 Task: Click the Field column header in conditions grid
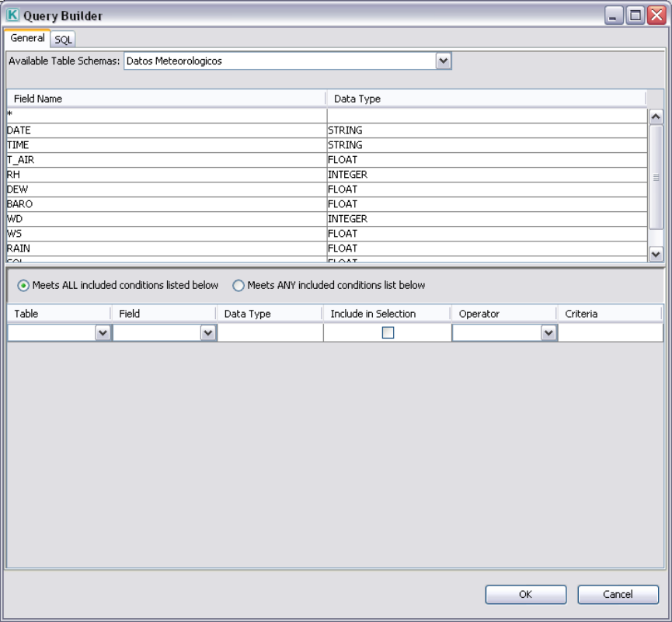coord(164,314)
